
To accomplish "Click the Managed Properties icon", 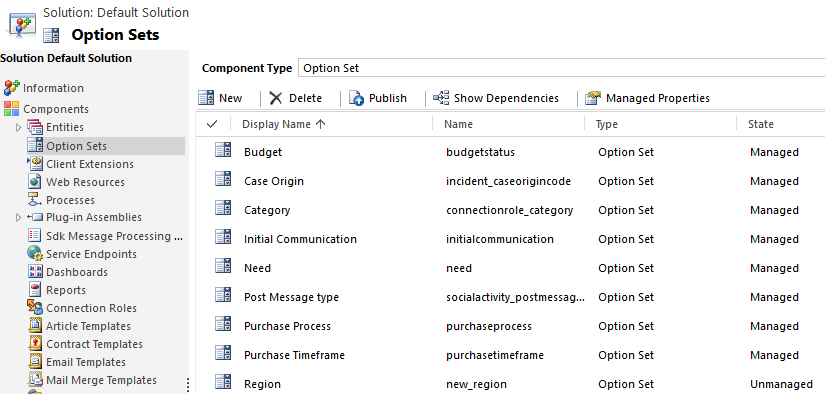I will tap(593, 98).
